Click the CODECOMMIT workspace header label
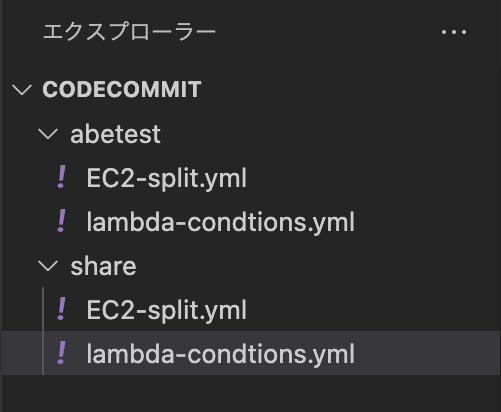This screenshot has width=501, height=412. (122, 89)
